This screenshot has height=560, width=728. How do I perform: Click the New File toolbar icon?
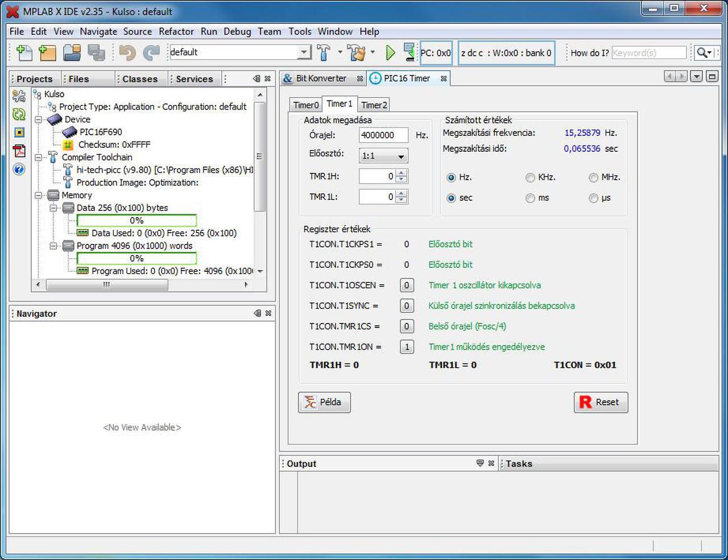(x=24, y=52)
